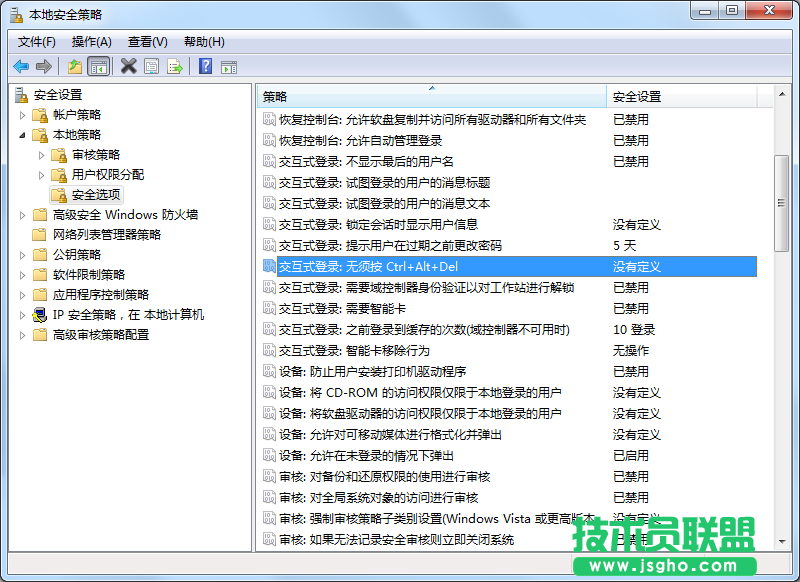The height and width of the screenshot is (582, 800).
Task: Click the delete (X) toolbar icon
Action: point(127,66)
